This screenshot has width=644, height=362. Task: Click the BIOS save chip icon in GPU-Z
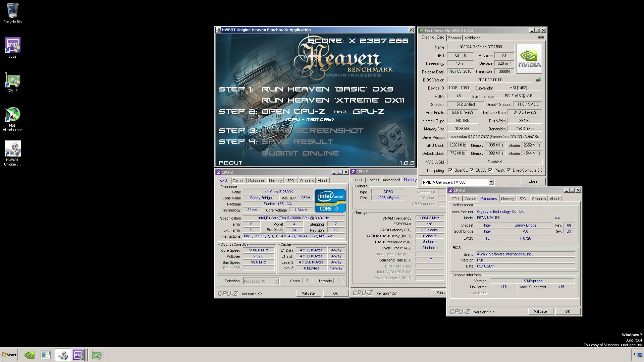[x=538, y=80]
